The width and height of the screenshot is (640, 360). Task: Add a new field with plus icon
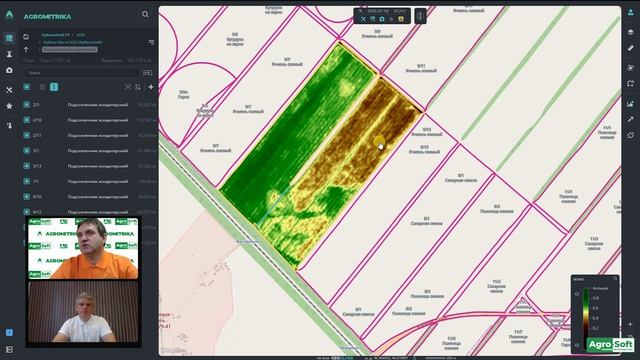151,87
